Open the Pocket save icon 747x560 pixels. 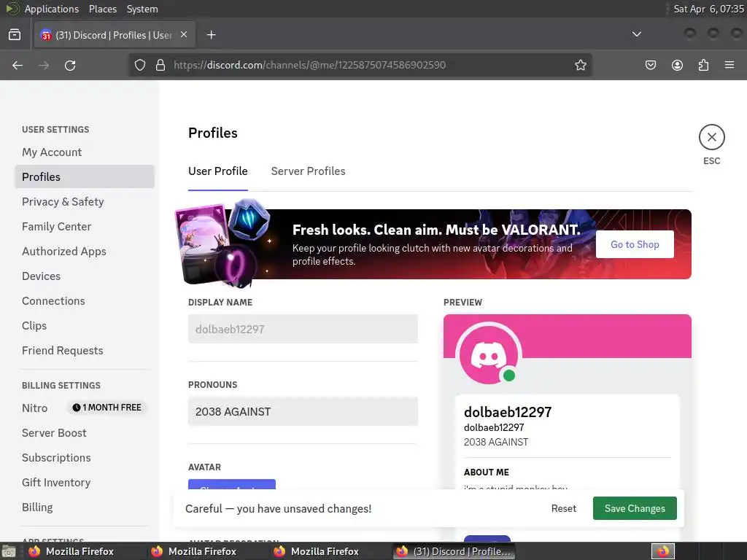coord(650,65)
